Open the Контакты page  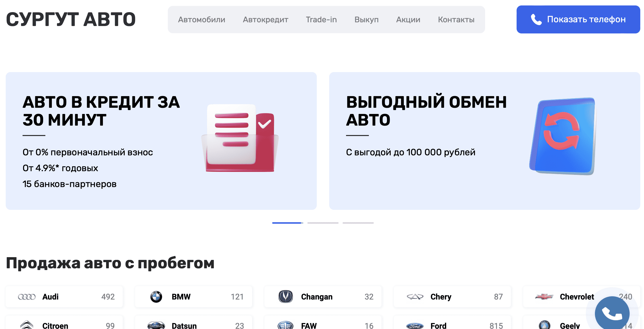(x=457, y=20)
